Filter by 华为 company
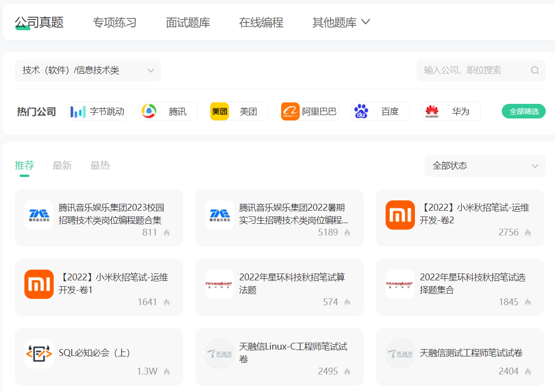Viewport: 555px width, 392px height. [452, 111]
